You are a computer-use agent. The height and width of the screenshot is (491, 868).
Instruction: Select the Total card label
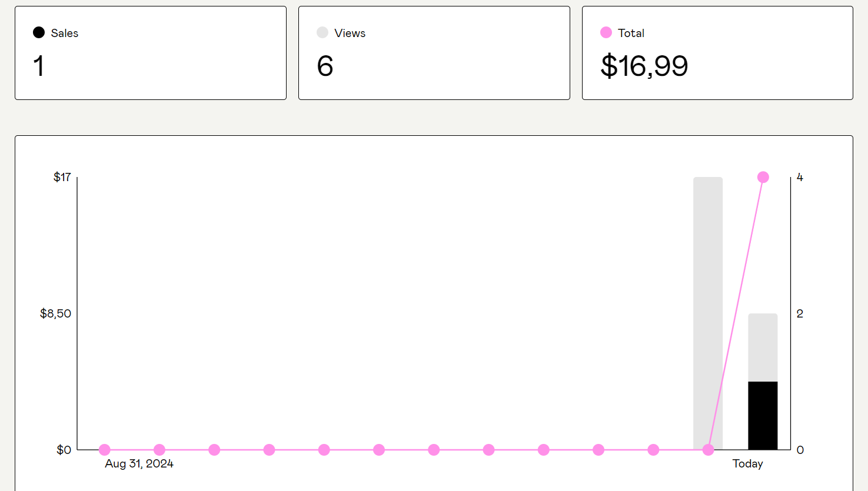point(631,34)
